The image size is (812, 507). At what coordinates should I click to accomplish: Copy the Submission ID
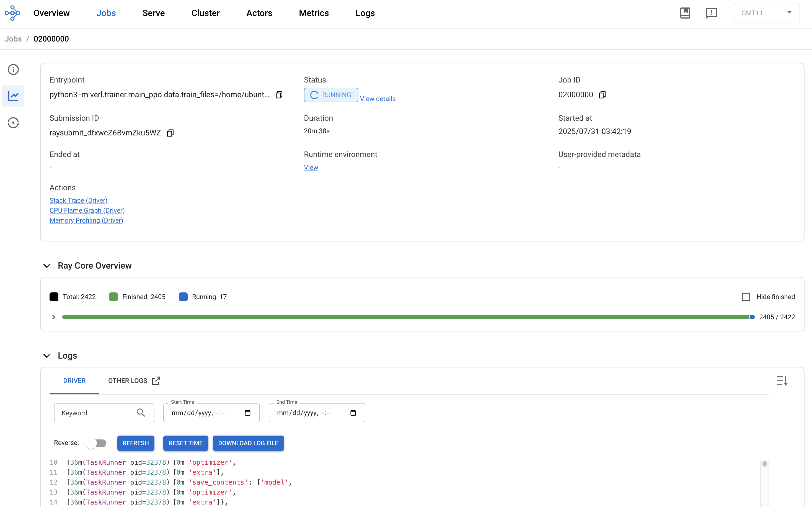170,133
